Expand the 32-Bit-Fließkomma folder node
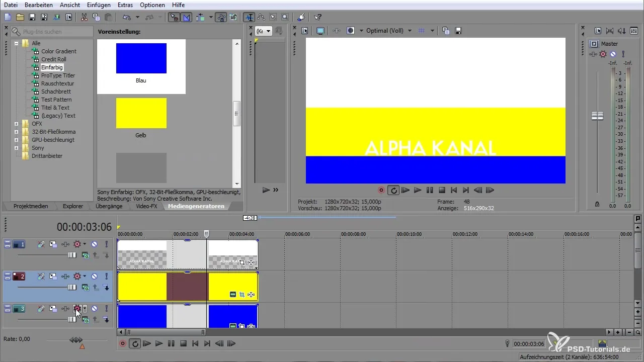The height and width of the screenshot is (362, 644). (x=17, y=132)
